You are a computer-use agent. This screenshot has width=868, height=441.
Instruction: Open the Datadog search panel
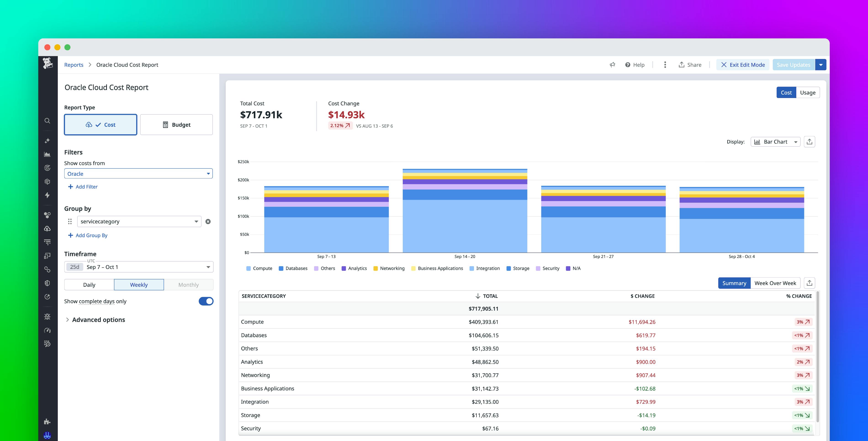[x=47, y=121]
